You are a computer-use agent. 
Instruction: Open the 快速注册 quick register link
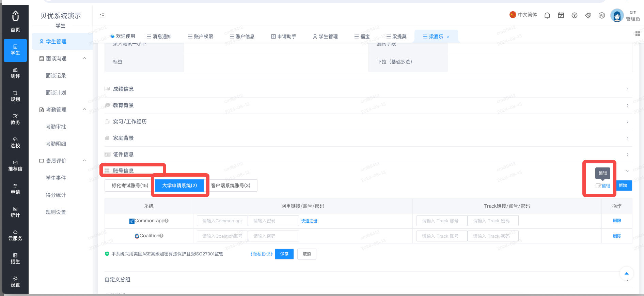pyautogui.click(x=309, y=221)
